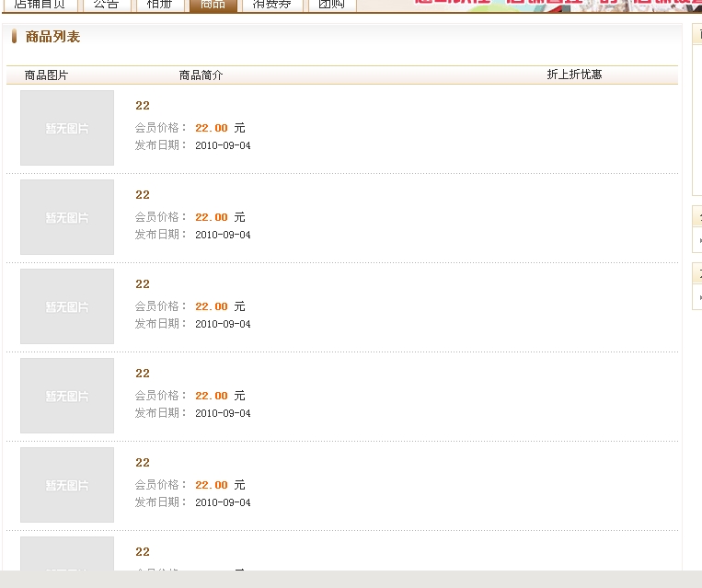Click the second product's 暂无图片 thumbnail
702x588 pixels.
point(67,217)
